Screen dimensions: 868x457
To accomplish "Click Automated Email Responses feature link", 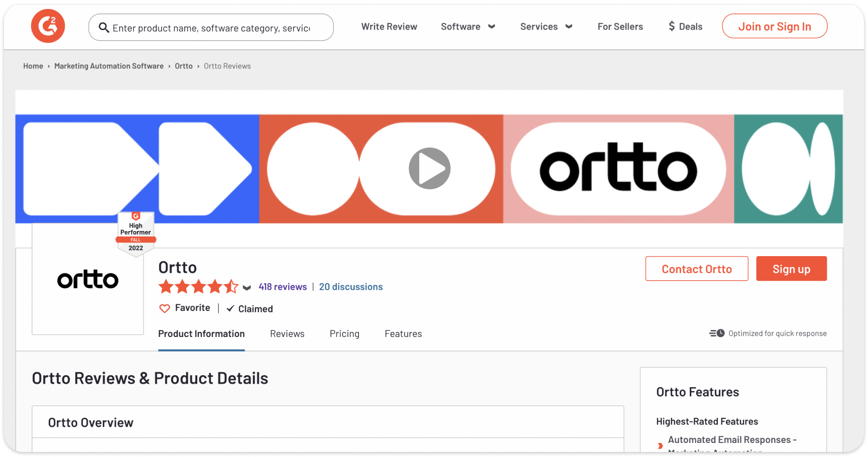I will click(x=732, y=445).
